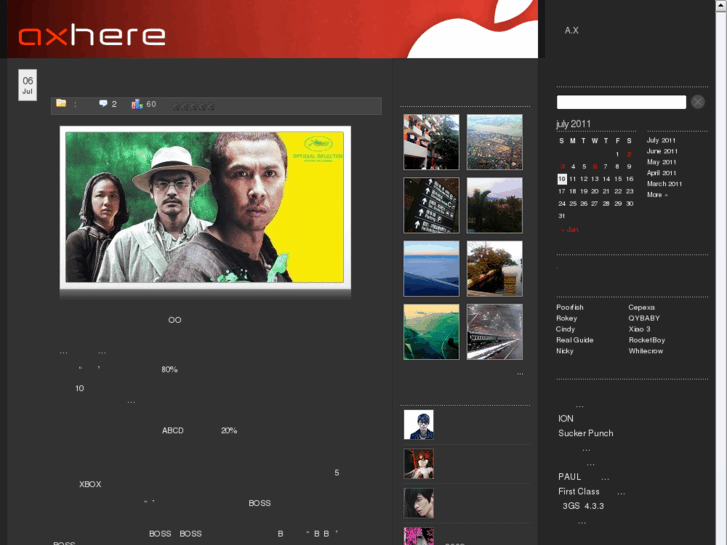Visit the Cepexa blogroll link
The height and width of the screenshot is (545, 727).
point(642,308)
